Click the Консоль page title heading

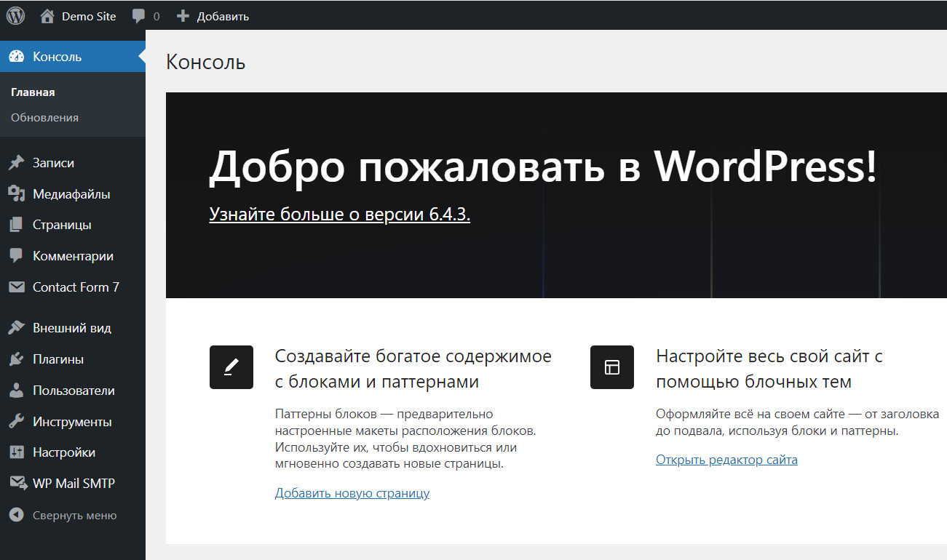(x=206, y=62)
